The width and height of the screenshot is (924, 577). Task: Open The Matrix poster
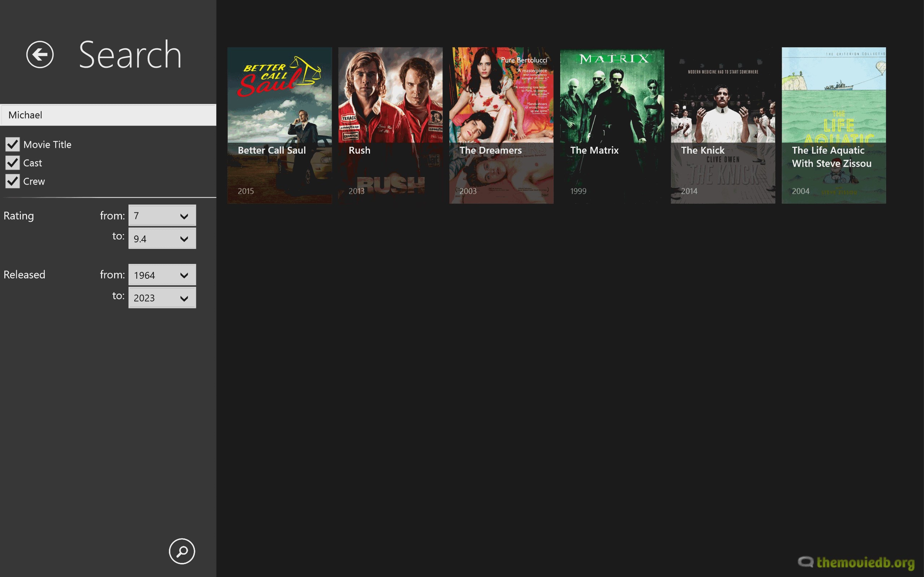[x=612, y=96]
